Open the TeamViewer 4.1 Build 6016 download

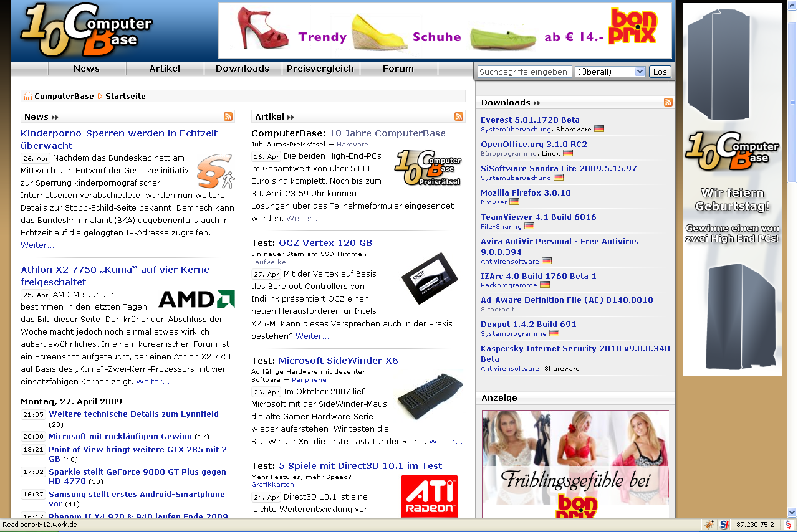click(539, 217)
